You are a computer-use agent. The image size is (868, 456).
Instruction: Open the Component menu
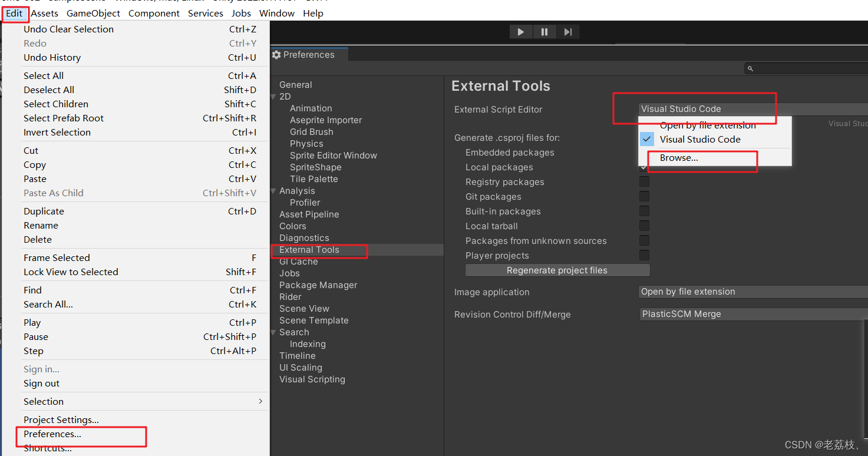[154, 13]
